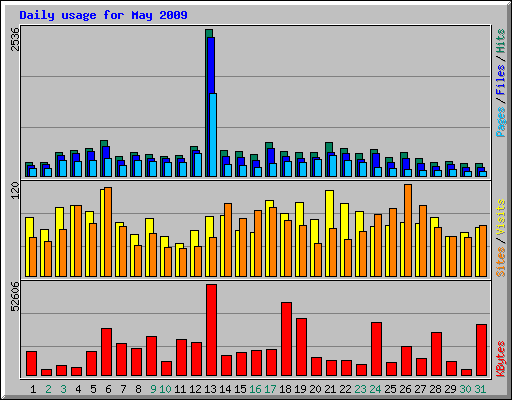The image size is (512, 400).
Task: Click the day 6 axis label
Action: point(108,389)
